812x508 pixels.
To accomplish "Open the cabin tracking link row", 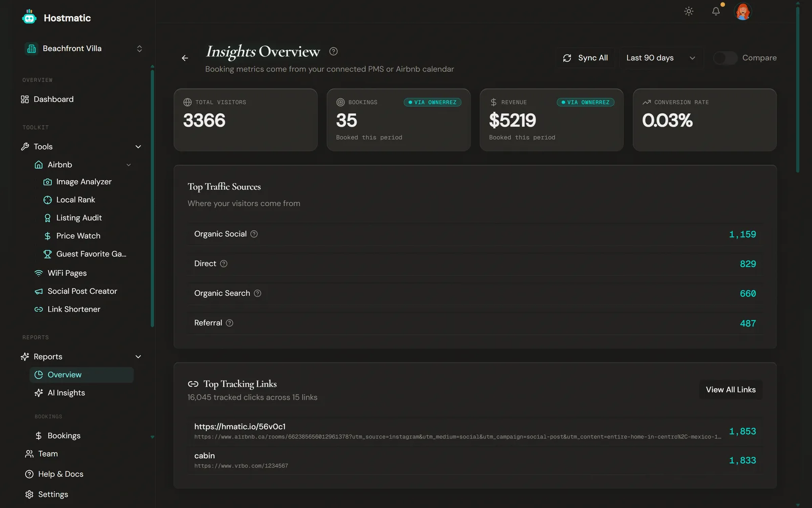I will [475, 460].
